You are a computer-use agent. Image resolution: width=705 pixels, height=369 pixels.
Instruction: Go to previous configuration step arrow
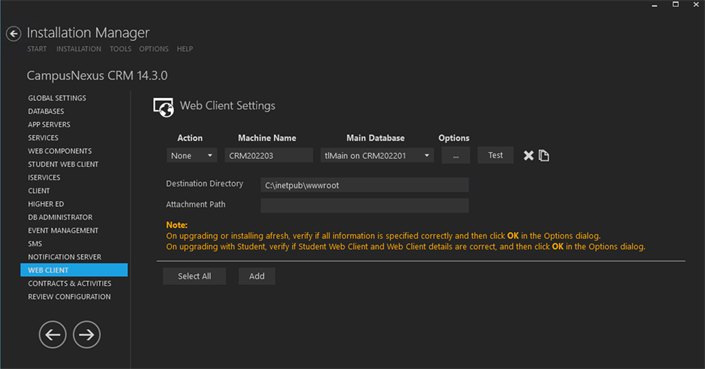click(x=53, y=334)
